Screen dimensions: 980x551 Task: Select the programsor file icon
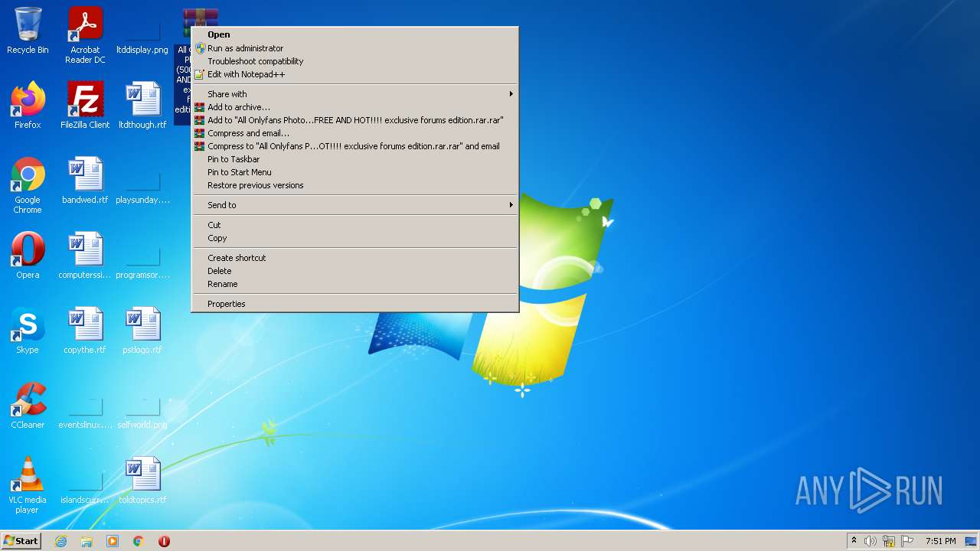142,256
